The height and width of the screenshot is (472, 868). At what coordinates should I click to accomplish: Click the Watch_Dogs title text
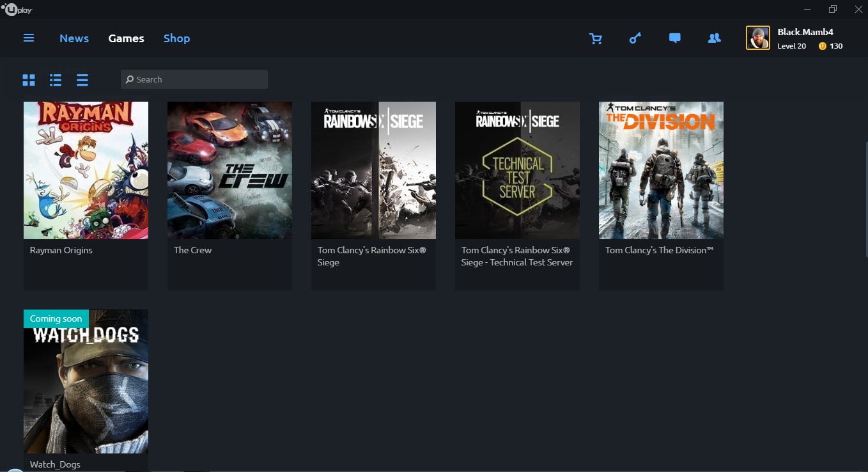click(55, 464)
